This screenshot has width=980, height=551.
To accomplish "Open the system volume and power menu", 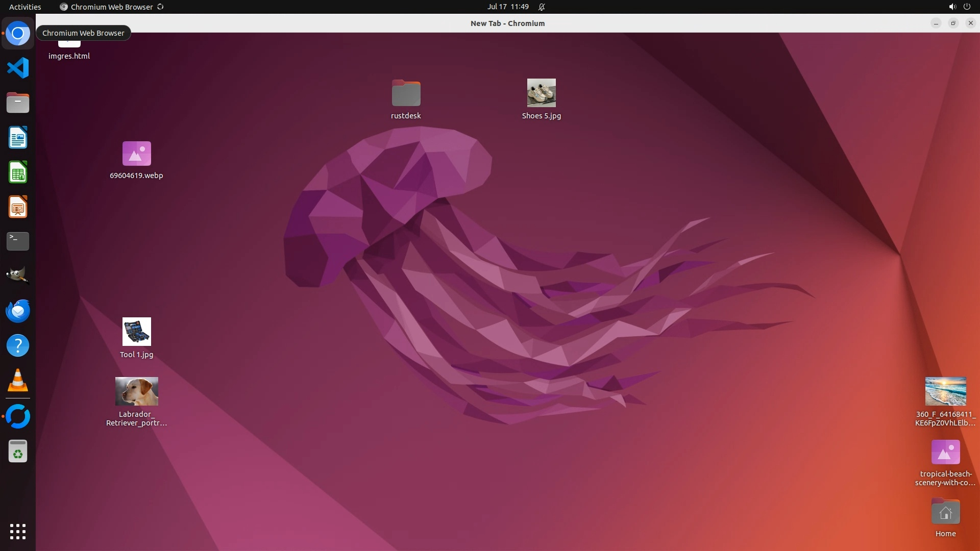I will [x=959, y=7].
